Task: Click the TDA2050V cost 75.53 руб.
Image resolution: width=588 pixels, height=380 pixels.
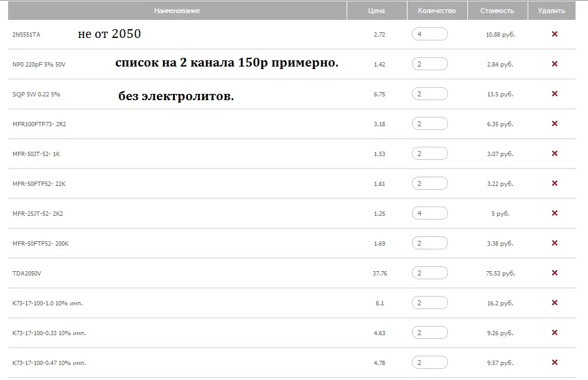Action: click(500, 274)
